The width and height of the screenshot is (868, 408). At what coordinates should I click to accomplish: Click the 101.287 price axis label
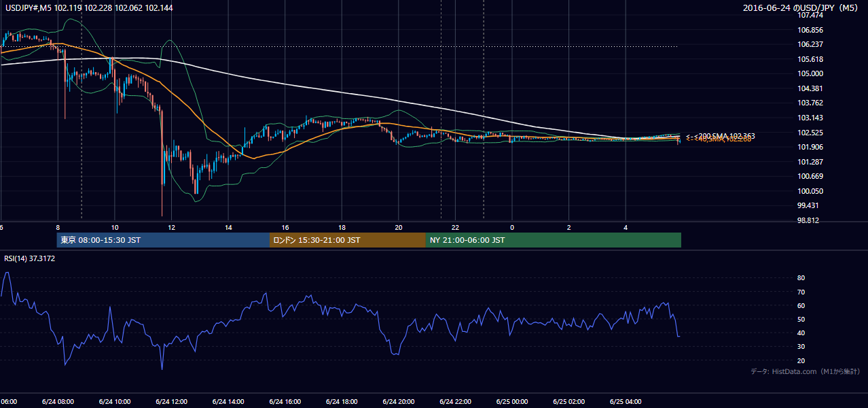point(810,162)
